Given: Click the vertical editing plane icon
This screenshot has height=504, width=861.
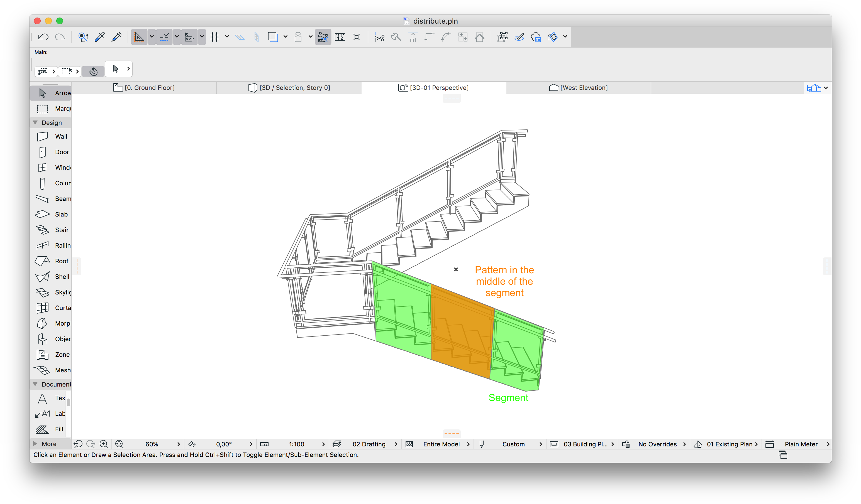Looking at the screenshot, I should (257, 37).
